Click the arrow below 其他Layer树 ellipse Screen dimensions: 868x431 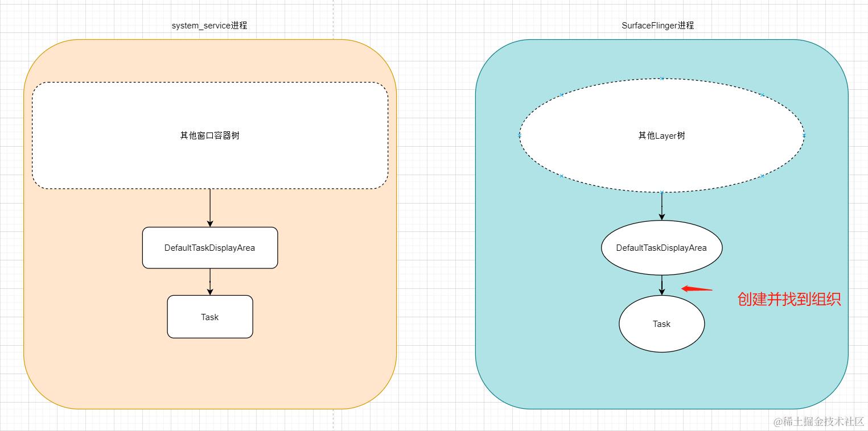[x=661, y=206]
